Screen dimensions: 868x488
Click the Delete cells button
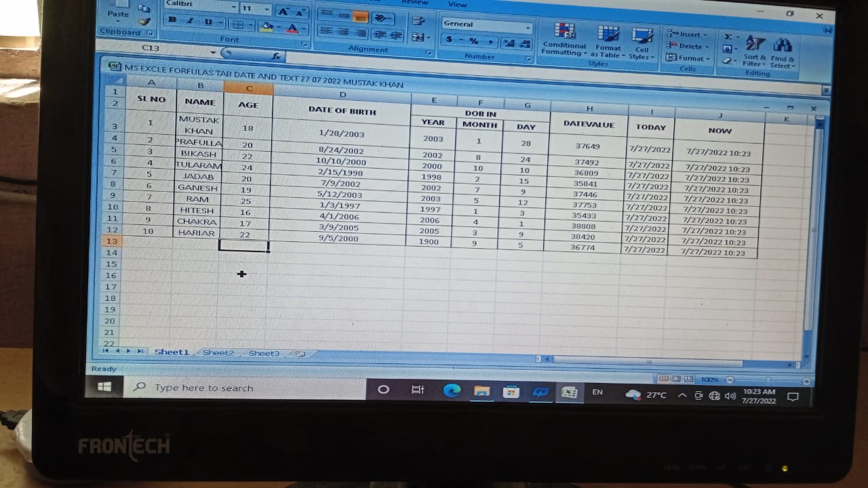pos(687,47)
